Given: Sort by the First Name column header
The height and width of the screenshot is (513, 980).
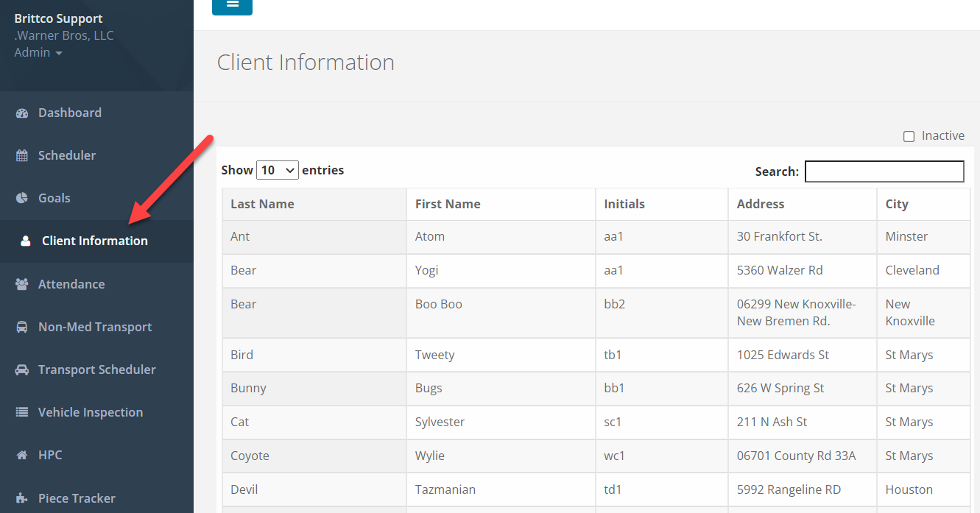Looking at the screenshot, I should click(x=448, y=204).
